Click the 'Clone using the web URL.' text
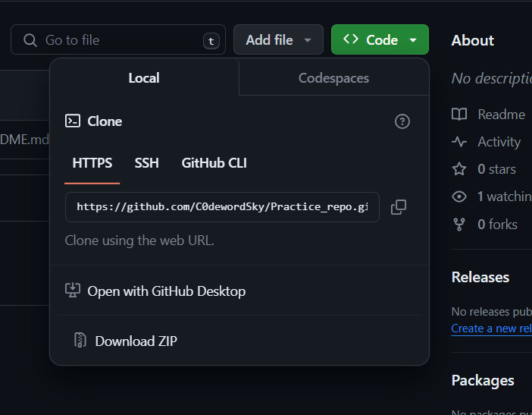This screenshot has height=415, width=532. [x=139, y=241]
